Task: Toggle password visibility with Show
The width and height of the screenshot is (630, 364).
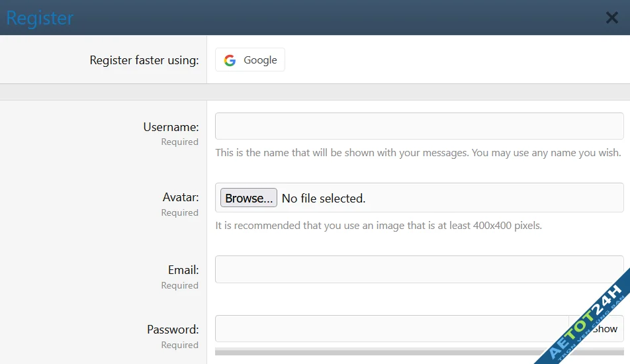Action: click(606, 329)
